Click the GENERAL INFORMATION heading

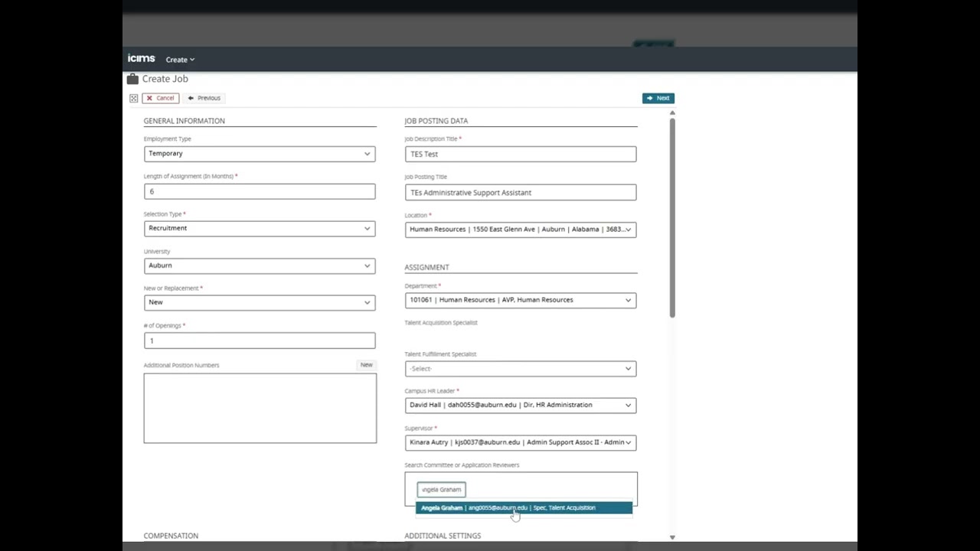tap(185, 121)
